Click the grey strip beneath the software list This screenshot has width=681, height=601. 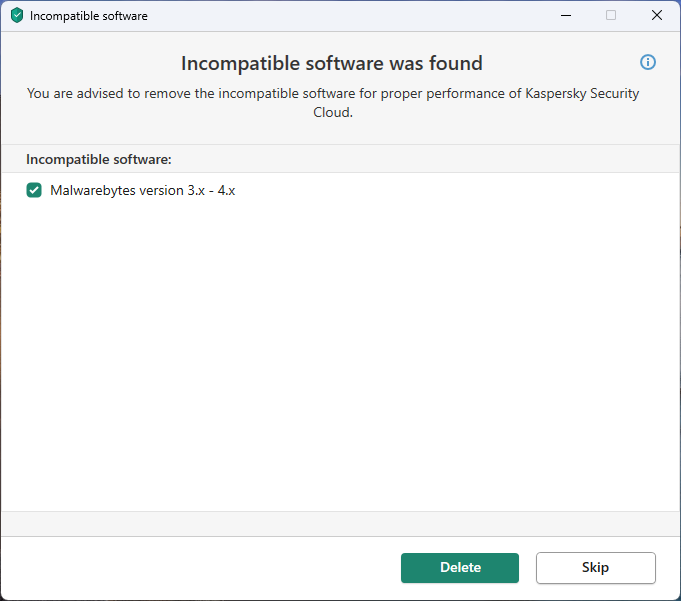point(340,524)
